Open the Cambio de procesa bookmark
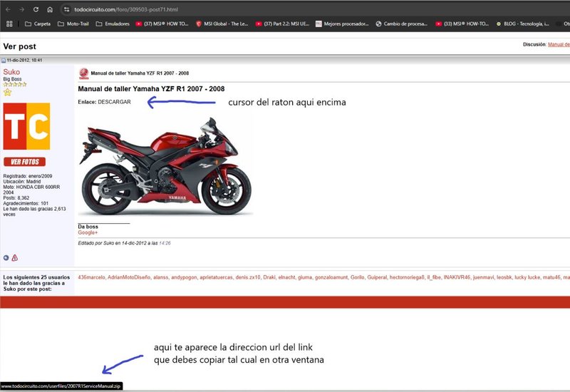This screenshot has height=392, width=570. pos(402,24)
